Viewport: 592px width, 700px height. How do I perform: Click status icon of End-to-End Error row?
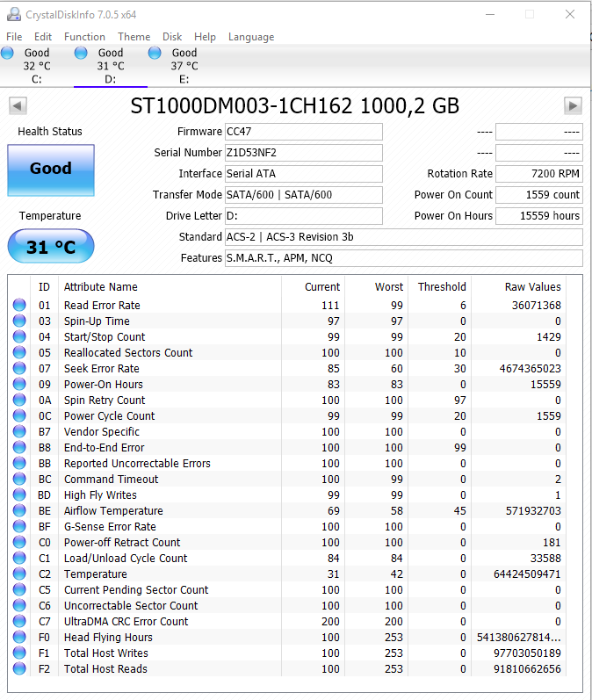pyautogui.click(x=19, y=447)
